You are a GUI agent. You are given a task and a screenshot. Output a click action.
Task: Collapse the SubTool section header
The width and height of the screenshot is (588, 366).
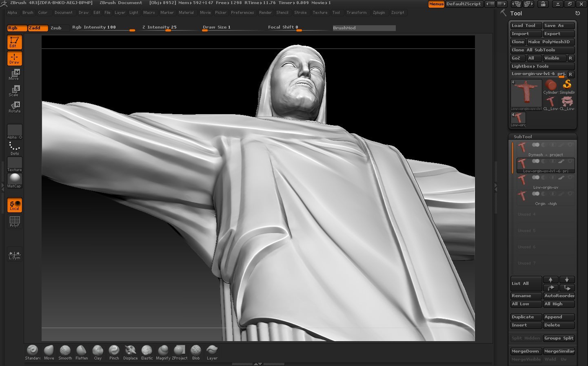click(x=542, y=137)
